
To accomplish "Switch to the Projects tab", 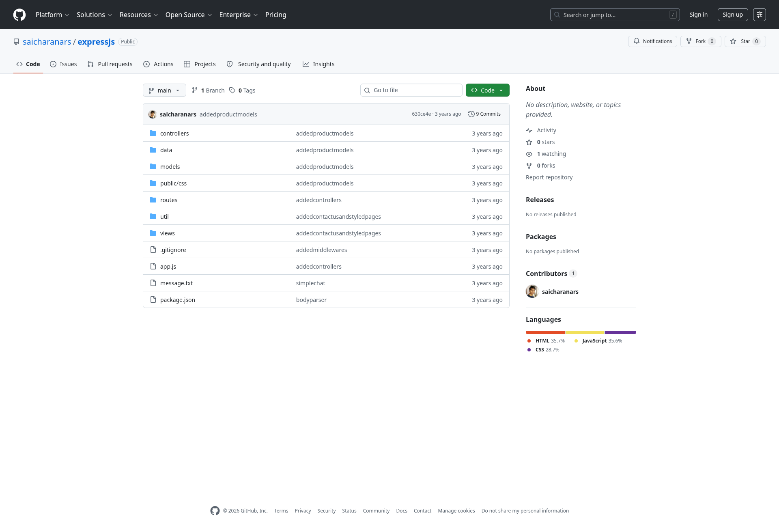I will click(200, 64).
